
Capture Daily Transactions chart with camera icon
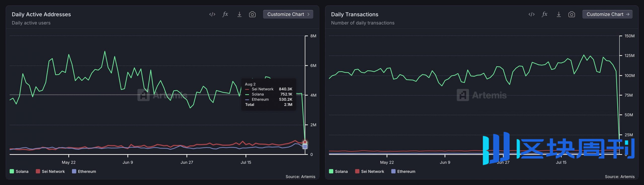pos(571,15)
